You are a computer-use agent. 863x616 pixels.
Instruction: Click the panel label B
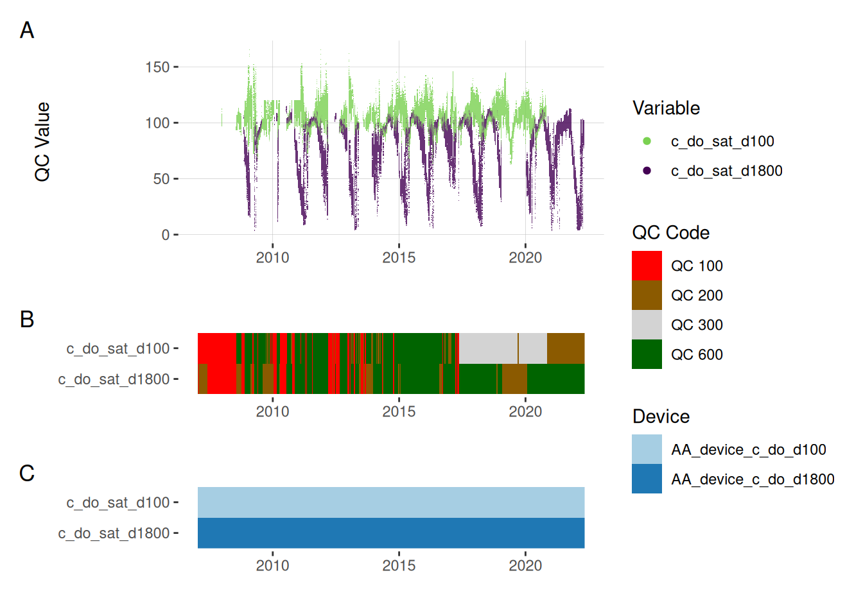click(x=27, y=319)
